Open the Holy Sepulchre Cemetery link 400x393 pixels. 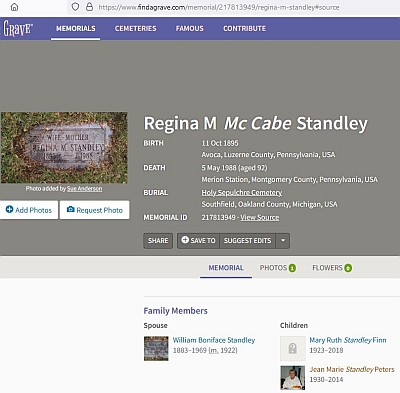[x=242, y=193]
